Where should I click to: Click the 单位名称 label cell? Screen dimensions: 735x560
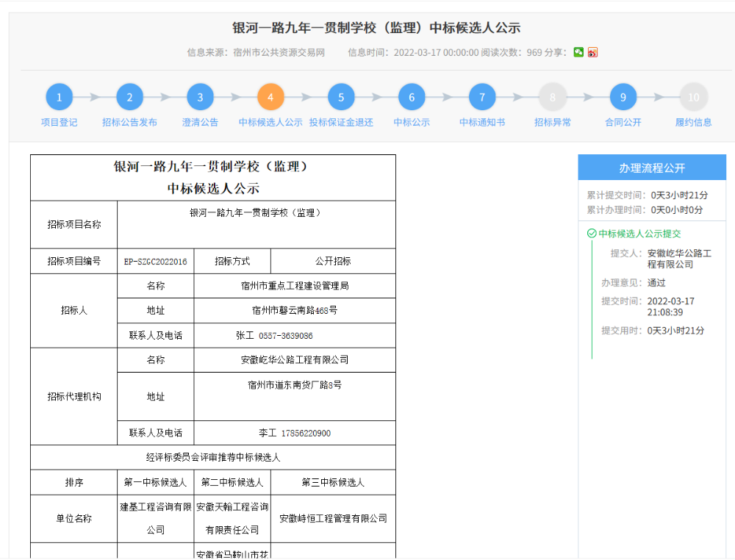[x=73, y=519]
